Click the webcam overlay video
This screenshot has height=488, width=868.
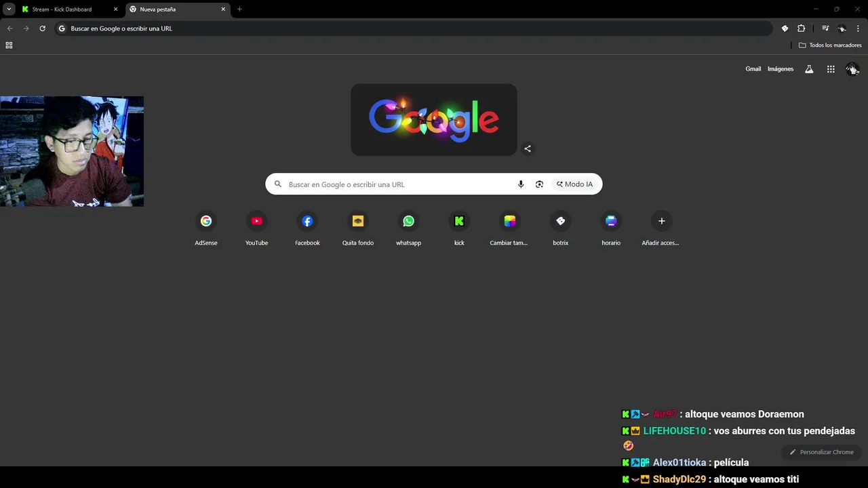click(x=72, y=151)
